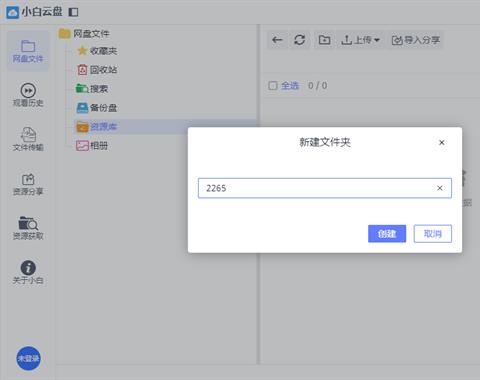Open the 网盘文件 sidebar section

pos(28,51)
